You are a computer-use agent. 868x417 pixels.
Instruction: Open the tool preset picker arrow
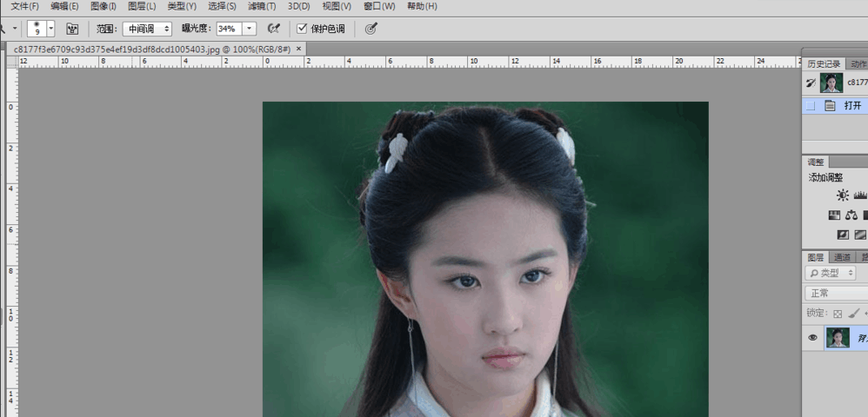[x=15, y=28]
